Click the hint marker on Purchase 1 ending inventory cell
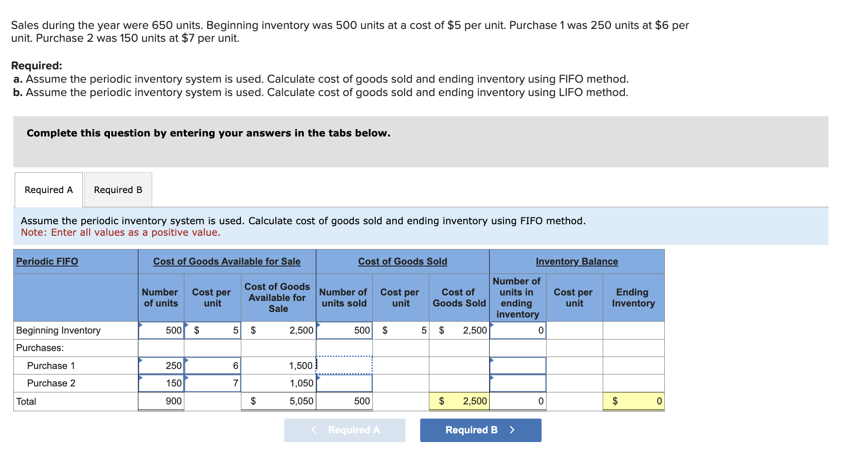This screenshot has height=465, width=868. click(492, 360)
